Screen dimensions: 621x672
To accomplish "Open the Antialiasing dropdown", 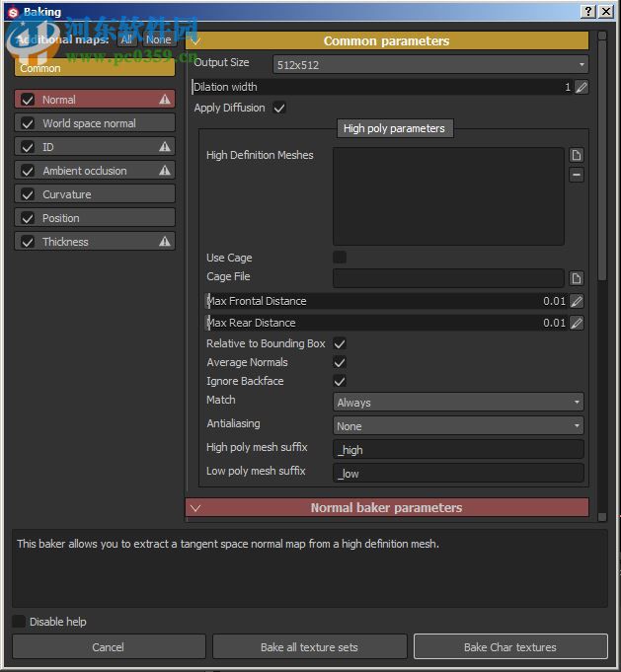I will [458, 425].
